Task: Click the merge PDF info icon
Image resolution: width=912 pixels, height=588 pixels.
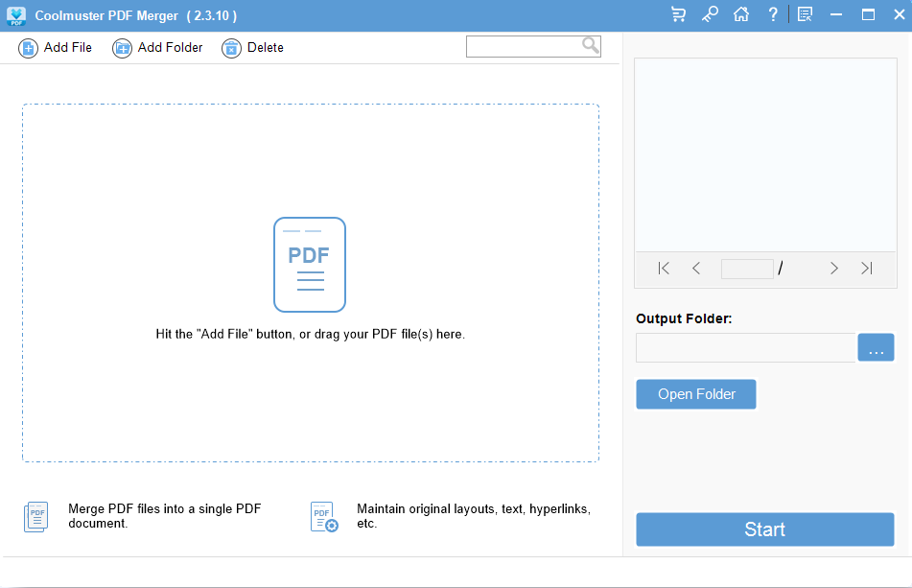Action: click(35, 516)
